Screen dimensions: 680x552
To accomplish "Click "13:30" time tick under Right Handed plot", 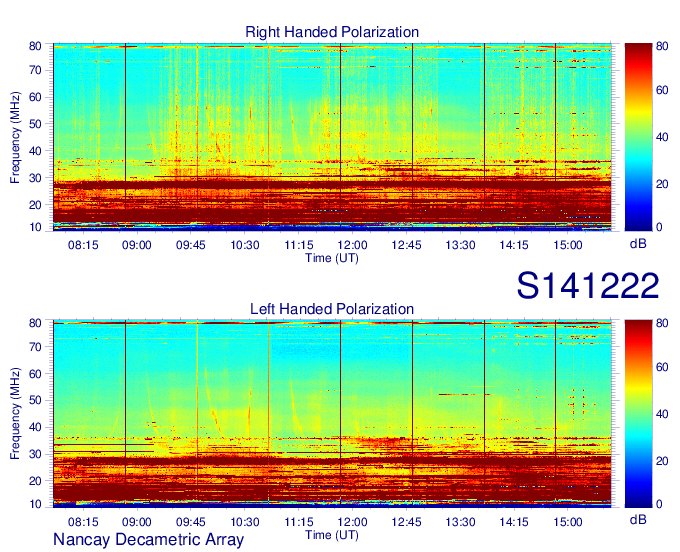I will [x=460, y=245].
